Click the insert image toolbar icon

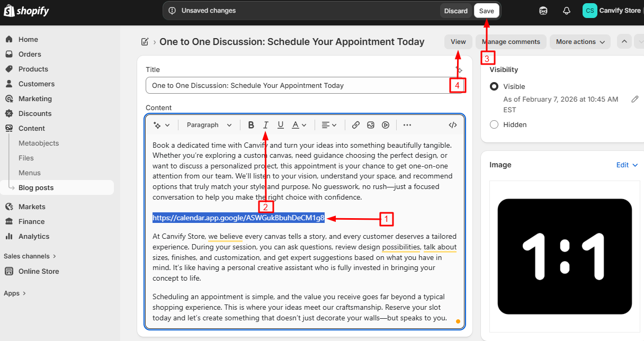coord(371,125)
